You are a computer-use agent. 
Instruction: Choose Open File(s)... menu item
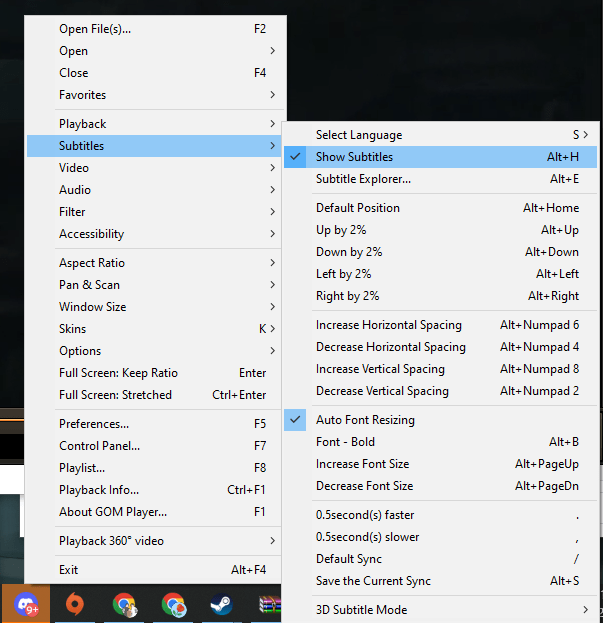tap(154, 29)
